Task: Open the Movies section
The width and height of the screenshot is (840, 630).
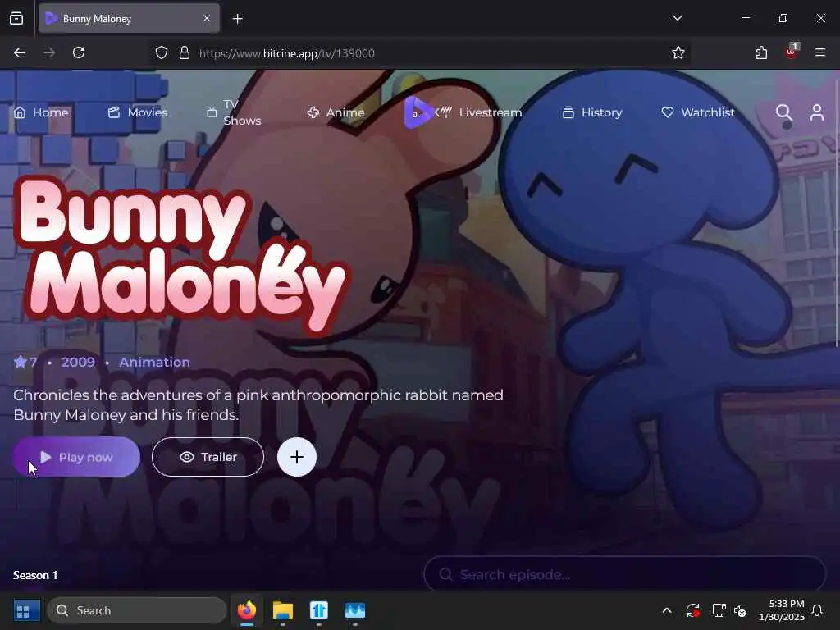Action: 138,112
